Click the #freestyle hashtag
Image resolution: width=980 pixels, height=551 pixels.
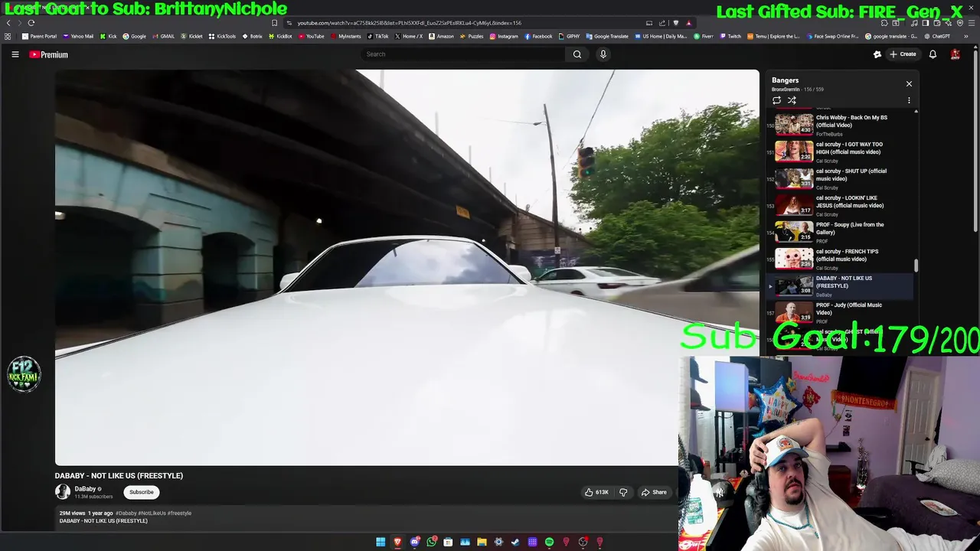point(179,514)
